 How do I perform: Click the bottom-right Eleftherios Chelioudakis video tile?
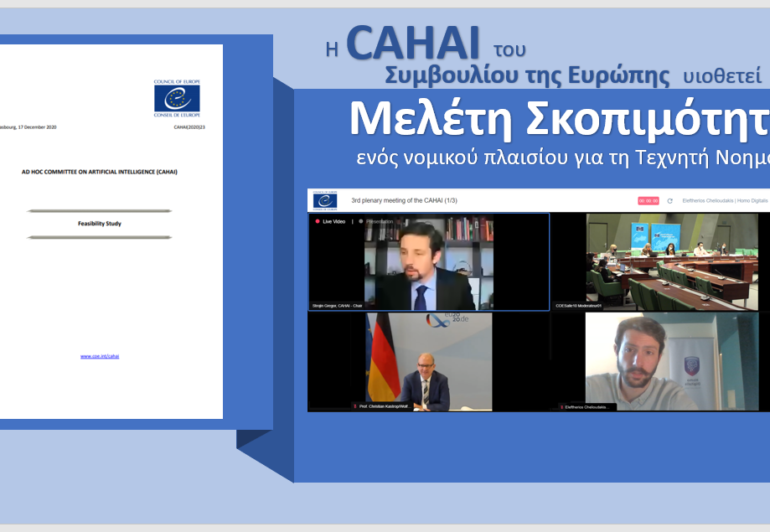[x=672, y=362]
